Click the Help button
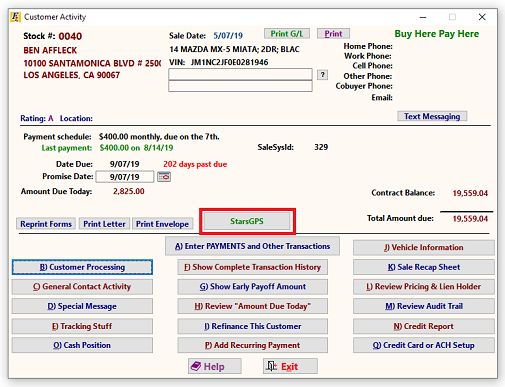The width and height of the screenshot is (505, 387). coord(215,366)
